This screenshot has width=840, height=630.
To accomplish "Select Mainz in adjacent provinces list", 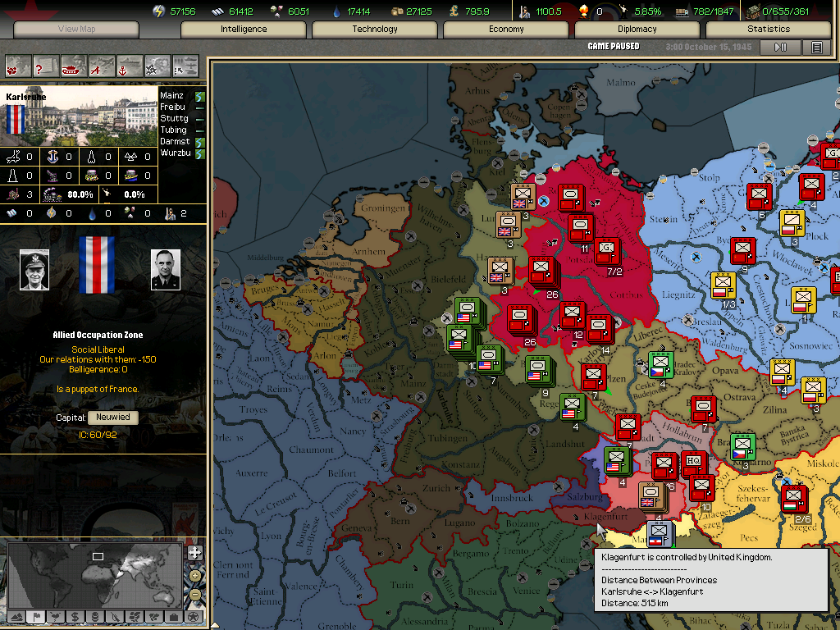I will 173,96.
